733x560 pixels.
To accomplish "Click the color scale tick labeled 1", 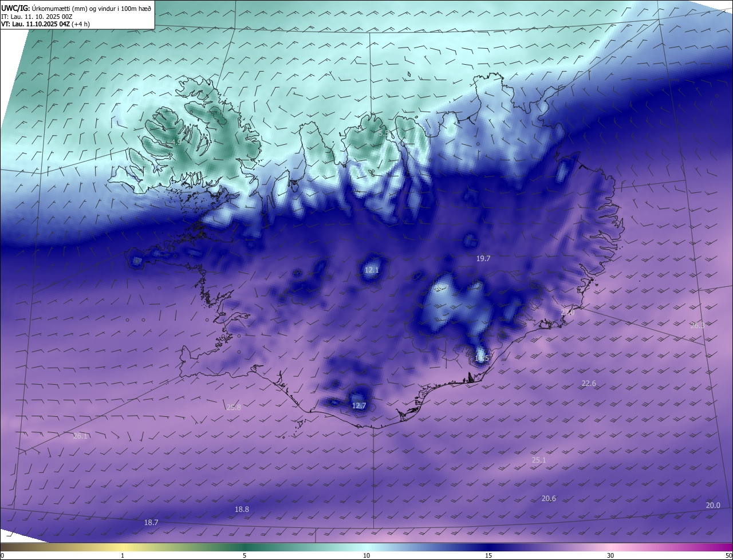I will [123, 555].
